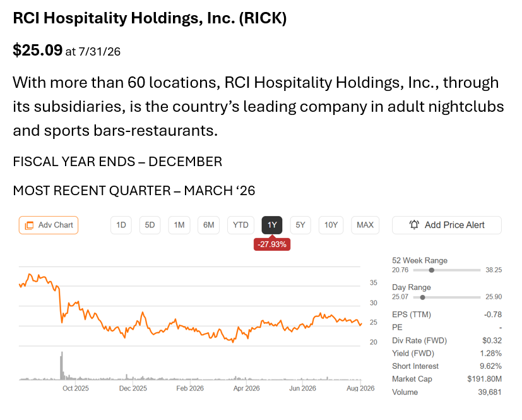Switch chart to 5D range
The image size is (522, 420).
[x=150, y=225]
